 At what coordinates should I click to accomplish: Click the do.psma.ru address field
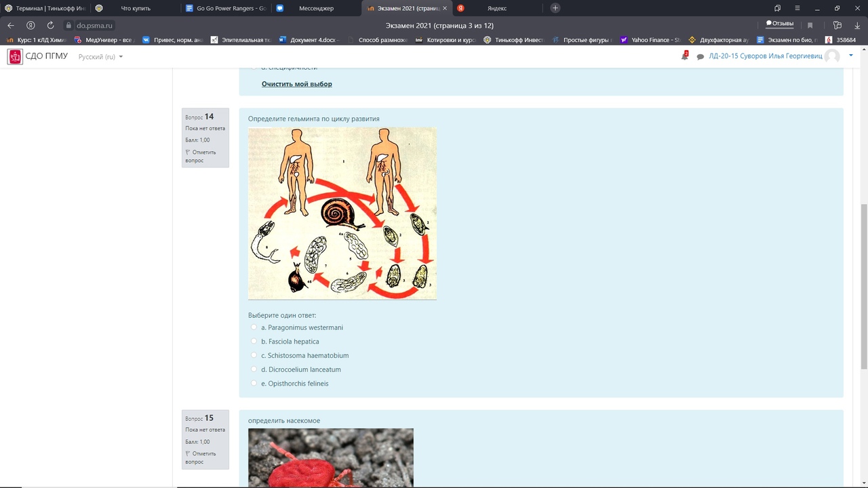[95, 25]
